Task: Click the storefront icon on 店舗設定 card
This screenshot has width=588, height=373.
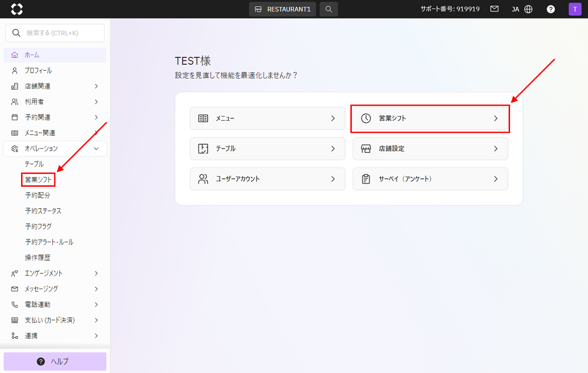Action: (366, 149)
